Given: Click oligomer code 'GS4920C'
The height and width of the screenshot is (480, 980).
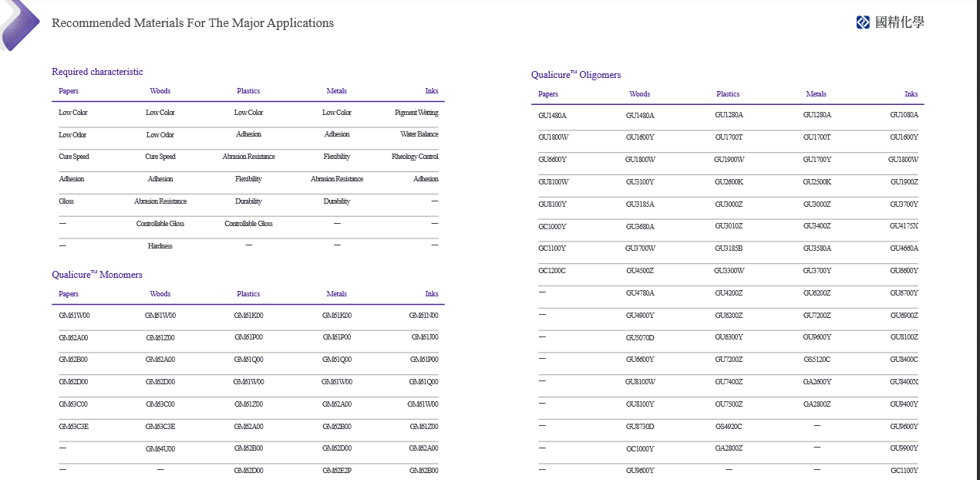Looking at the screenshot, I should 729,428.
